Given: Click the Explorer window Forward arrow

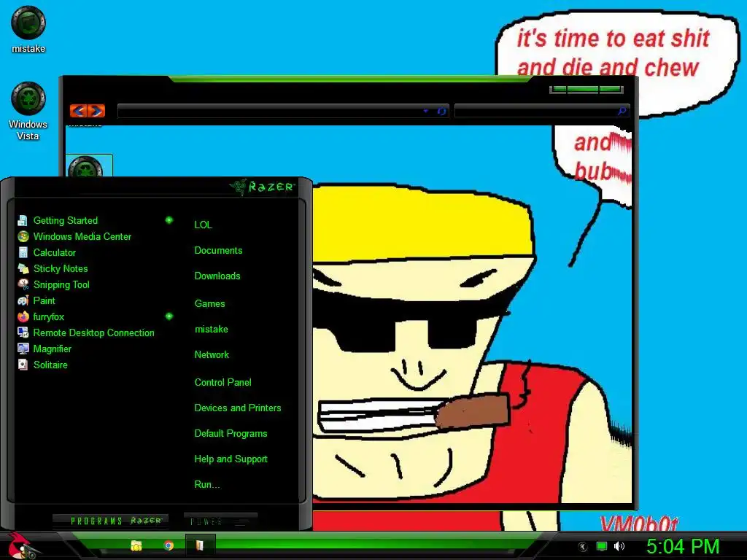Looking at the screenshot, I should [96, 111].
